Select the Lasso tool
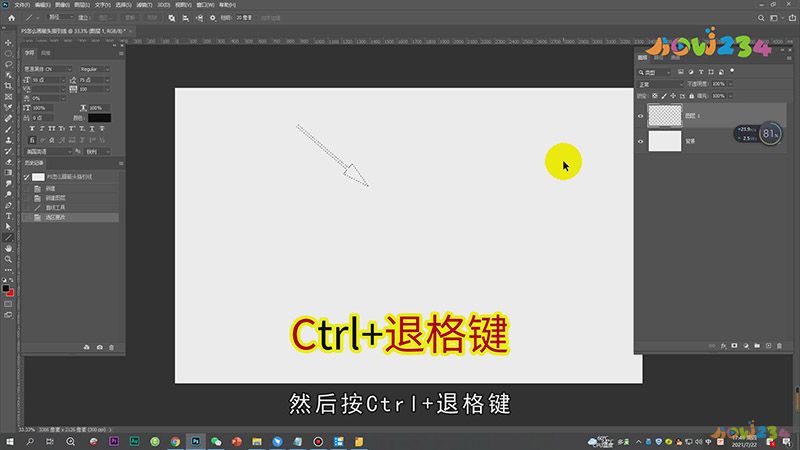Screen dimensions: 800x450 tap(8, 64)
